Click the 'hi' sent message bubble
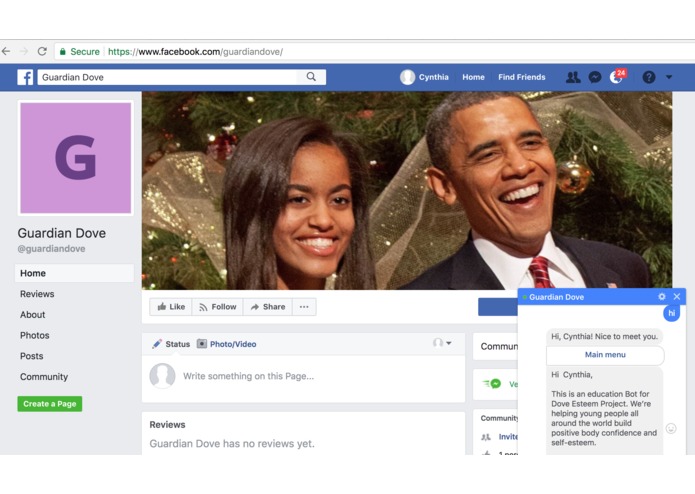Screen dimensions: 695x494 (672, 313)
